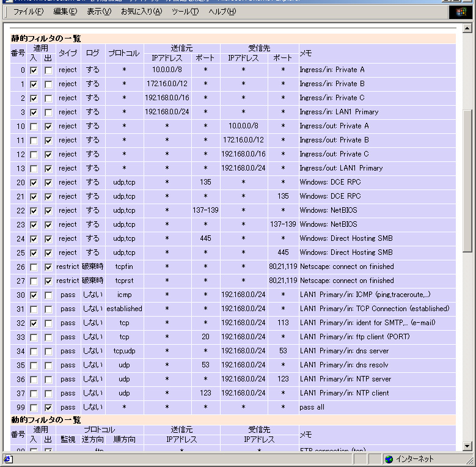The width and height of the screenshot is (476, 467).
Task: Disable the 入 checkbox for filter 30 ICMP
Action: pyautogui.click(x=34, y=295)
